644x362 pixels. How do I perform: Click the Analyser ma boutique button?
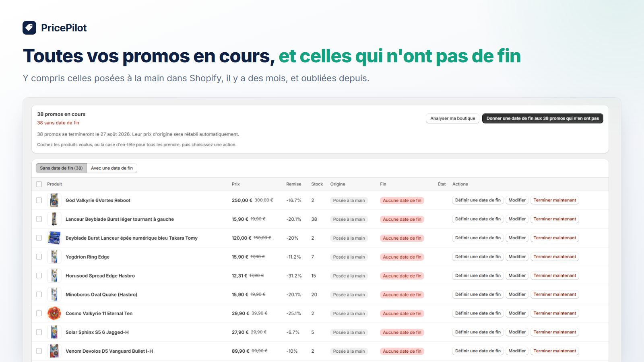(x=453, y=118)
